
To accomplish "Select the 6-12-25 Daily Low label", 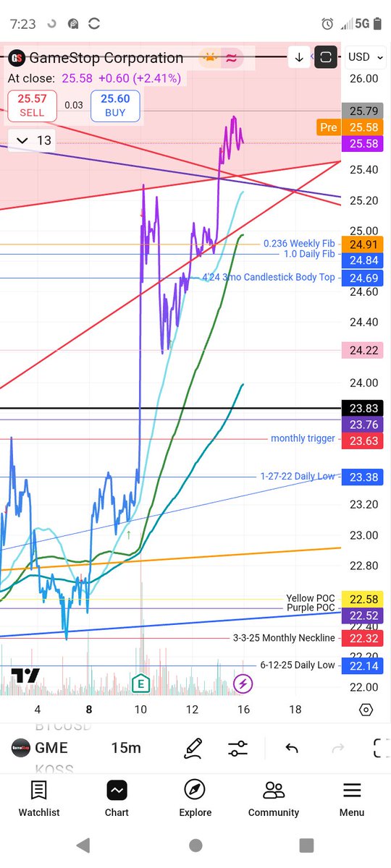I will coord(298,665).
